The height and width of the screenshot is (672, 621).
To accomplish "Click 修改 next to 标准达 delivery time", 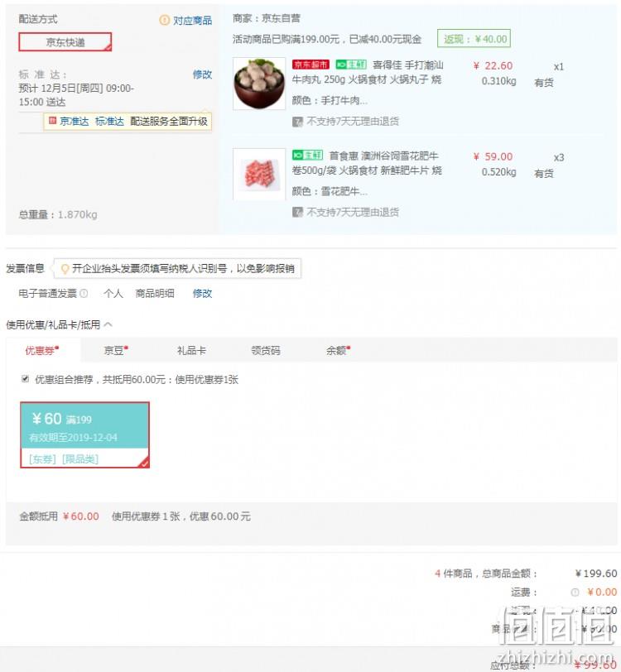I will click(202, 74).
